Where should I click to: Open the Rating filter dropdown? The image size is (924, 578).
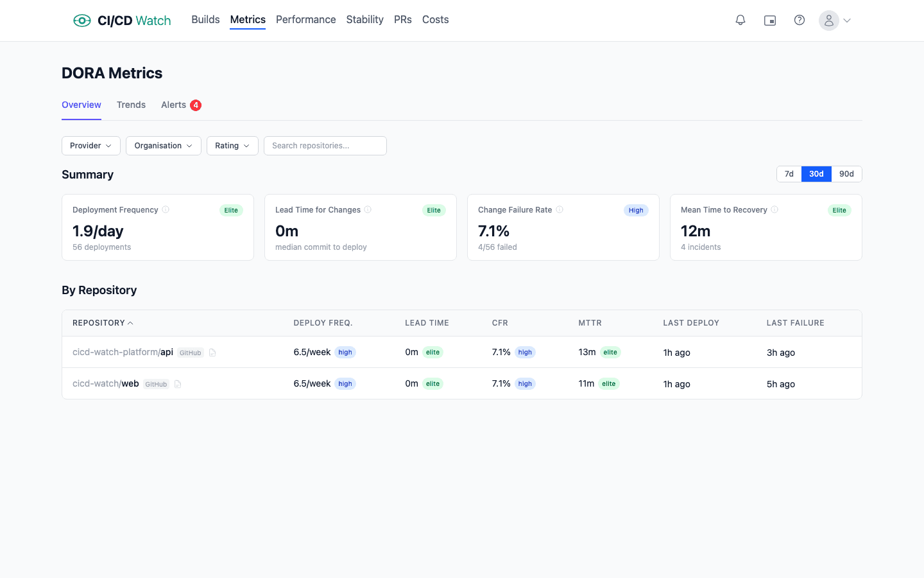[x=232, y=146]
